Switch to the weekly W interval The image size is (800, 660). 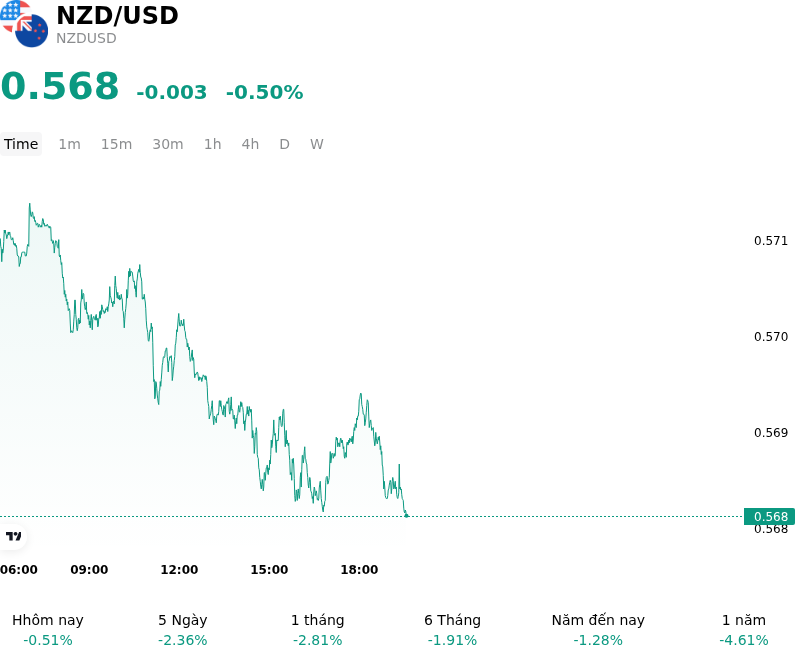[317, 144]
